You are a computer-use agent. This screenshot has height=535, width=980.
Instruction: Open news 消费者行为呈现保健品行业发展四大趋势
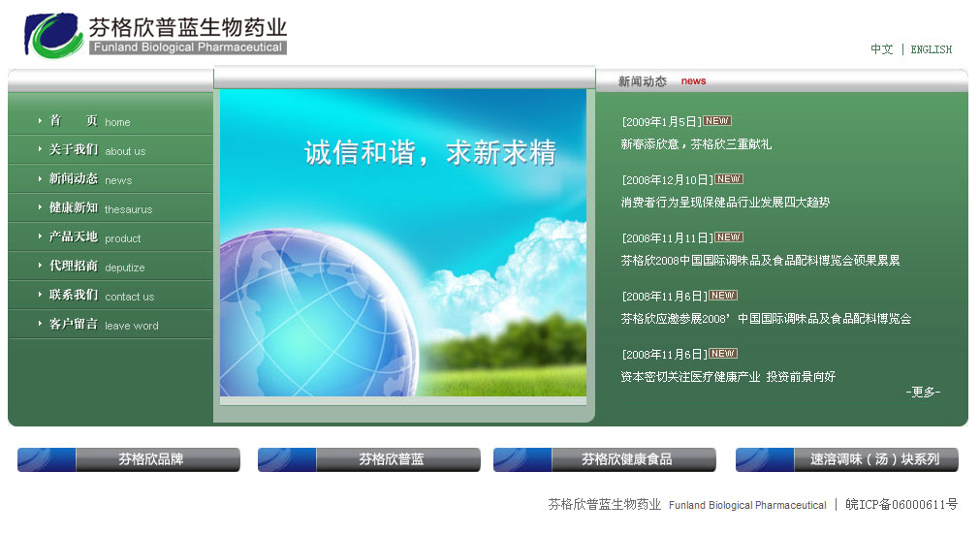(x=725, y=203)
